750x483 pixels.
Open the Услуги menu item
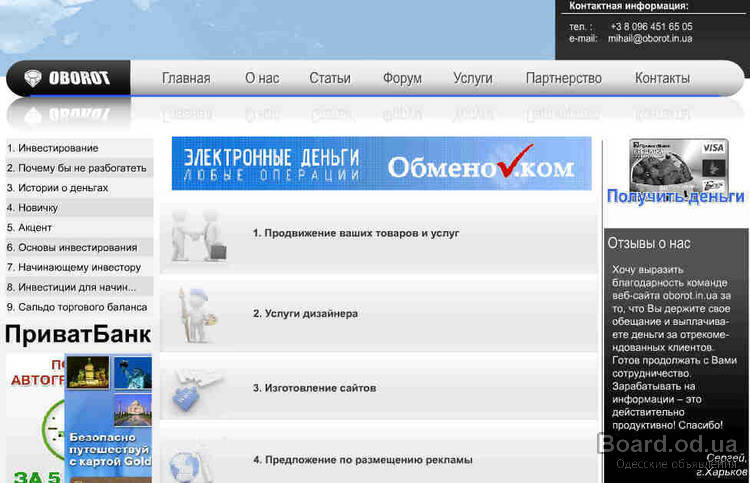point(473,78)
